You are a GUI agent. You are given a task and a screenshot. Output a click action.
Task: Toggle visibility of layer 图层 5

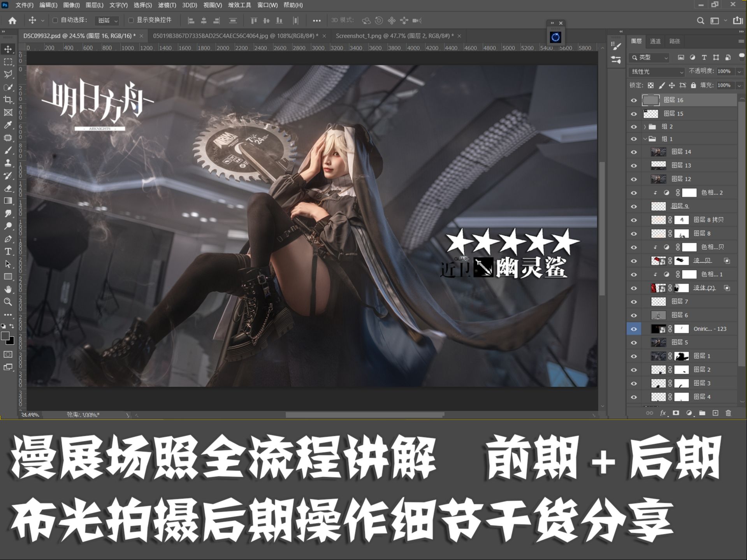(x=634, y=343)
